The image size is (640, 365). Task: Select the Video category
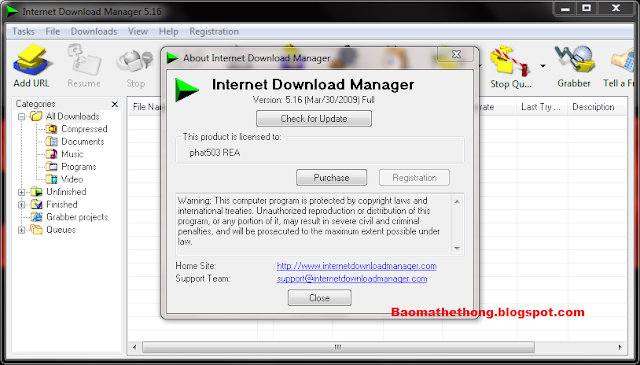(72, 179)
